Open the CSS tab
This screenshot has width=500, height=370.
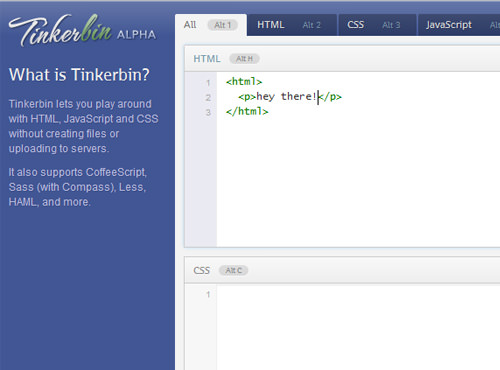point(377,25)
